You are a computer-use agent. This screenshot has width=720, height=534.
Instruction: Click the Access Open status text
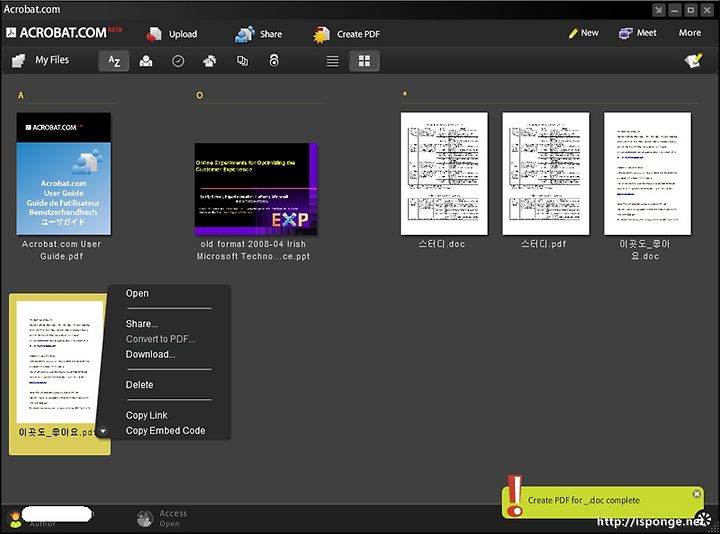click(x=173, y=518)
